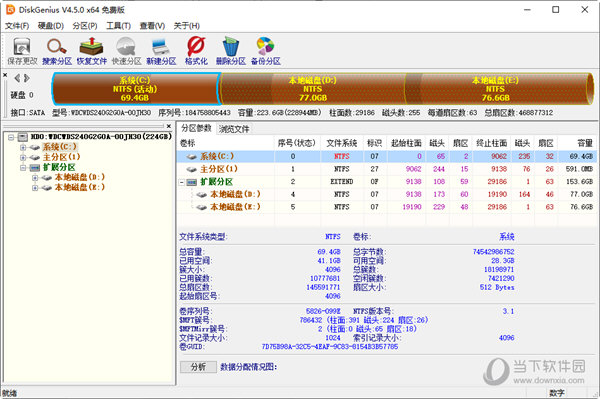Click the 分析 (Analyze) button

[x=198, y=367]
